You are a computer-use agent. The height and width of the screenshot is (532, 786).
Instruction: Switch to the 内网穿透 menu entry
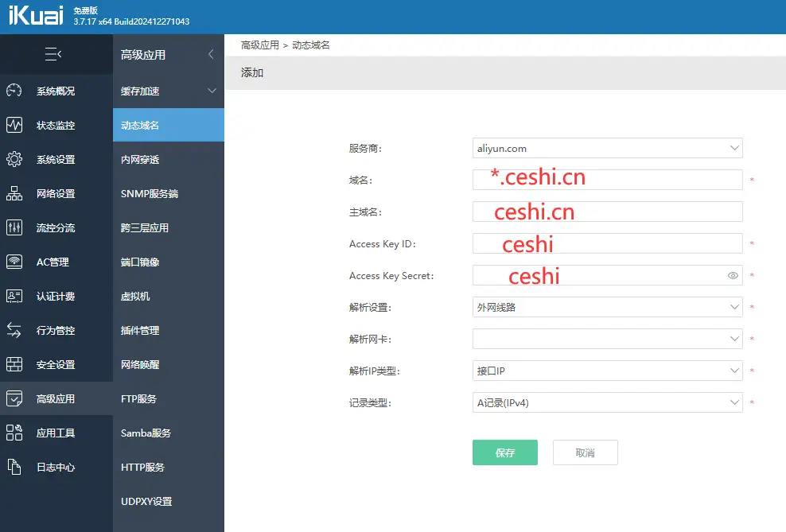tap(143, 159)
